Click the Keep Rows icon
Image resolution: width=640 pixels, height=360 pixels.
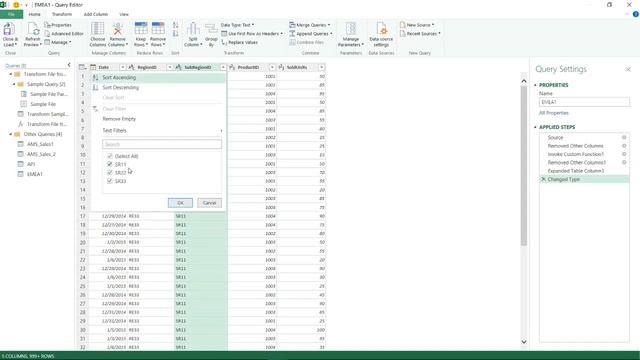point(141,29)
